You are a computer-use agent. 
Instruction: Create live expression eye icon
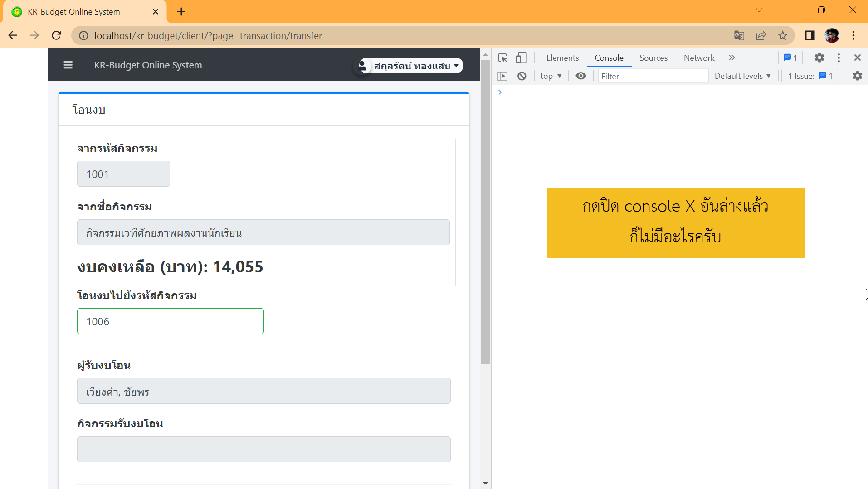tap(581, 76)
